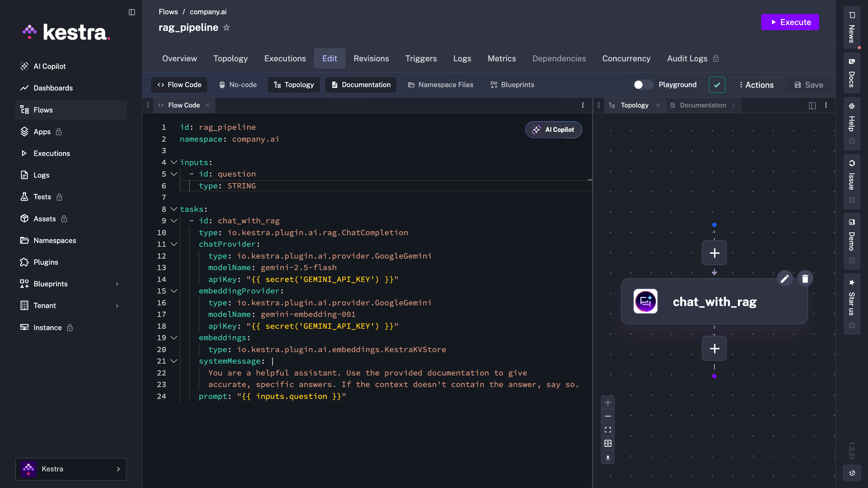This screenshot has width=868, height=488.
Task: Collapse the embeddings block at line 19
Action: point(174,338)
